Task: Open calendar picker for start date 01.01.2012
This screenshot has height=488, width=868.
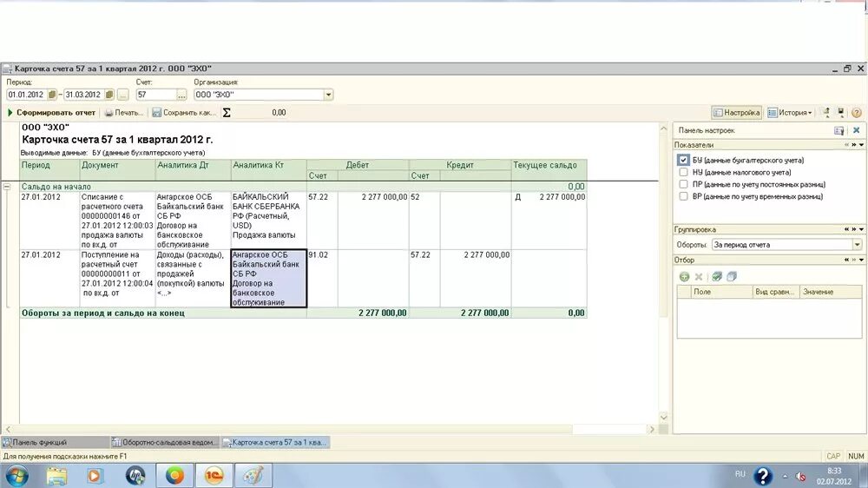Action: 52,95
